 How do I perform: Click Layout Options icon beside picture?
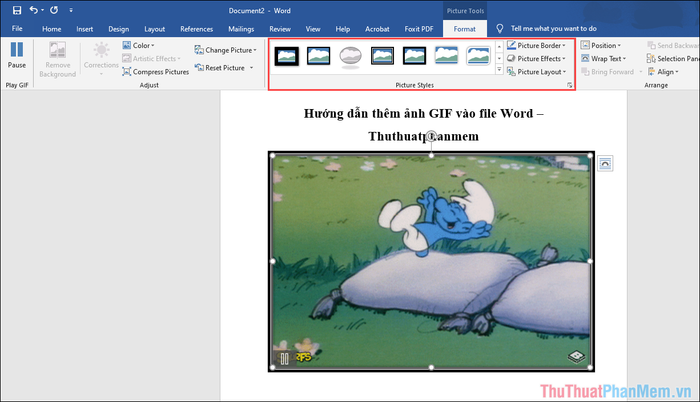tap(605, 163)
